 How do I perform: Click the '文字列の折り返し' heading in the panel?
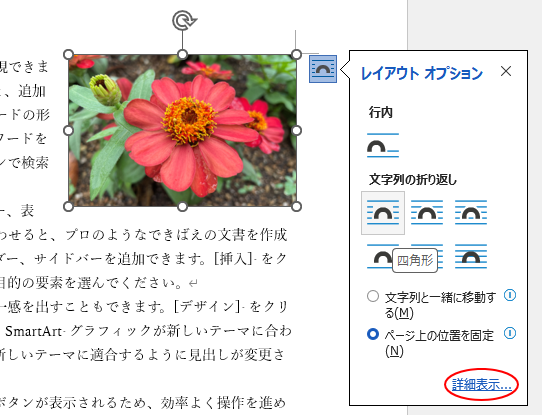(413, 180)
